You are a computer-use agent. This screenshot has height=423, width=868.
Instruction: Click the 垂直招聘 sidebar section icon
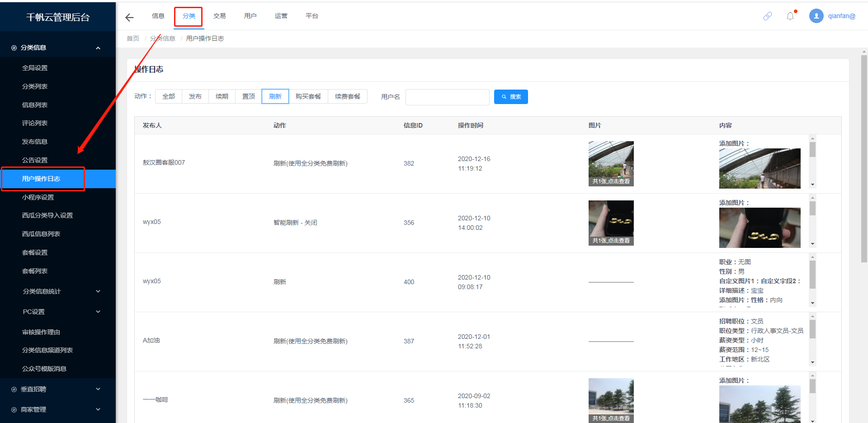click(x=14, y=390)
